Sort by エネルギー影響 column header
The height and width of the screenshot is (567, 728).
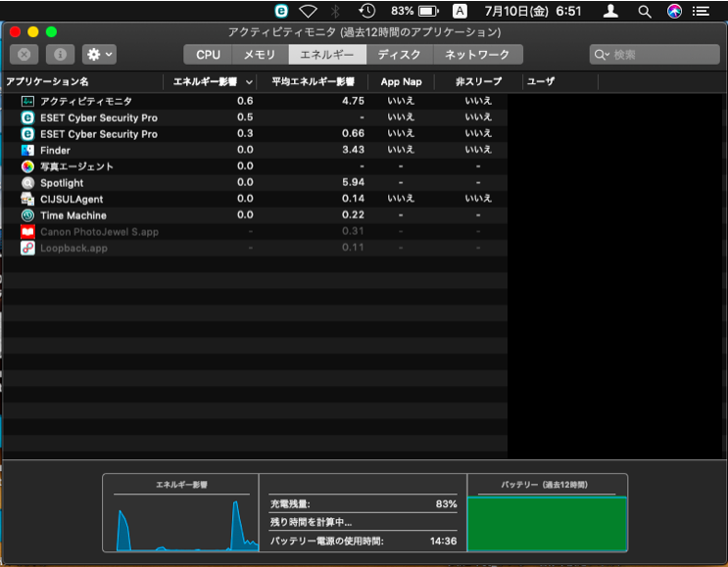[213, 81]
